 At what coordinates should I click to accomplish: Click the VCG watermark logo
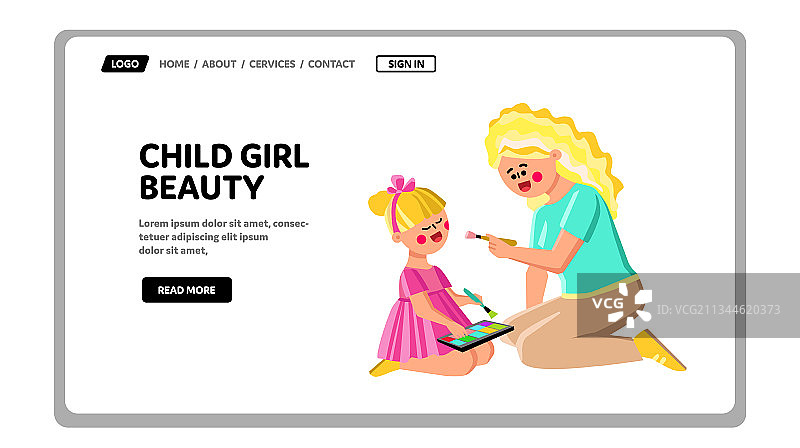point(622,305)
